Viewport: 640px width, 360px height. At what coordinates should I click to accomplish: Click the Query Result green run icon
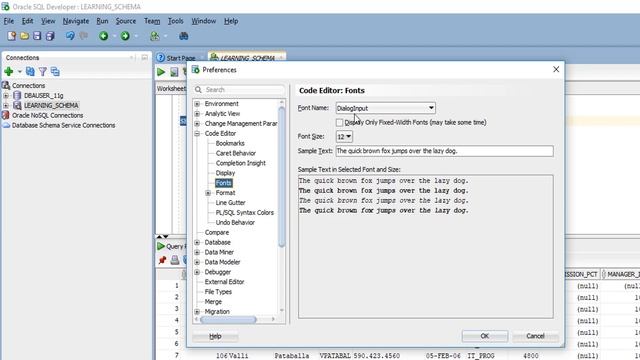coord(161,247)
